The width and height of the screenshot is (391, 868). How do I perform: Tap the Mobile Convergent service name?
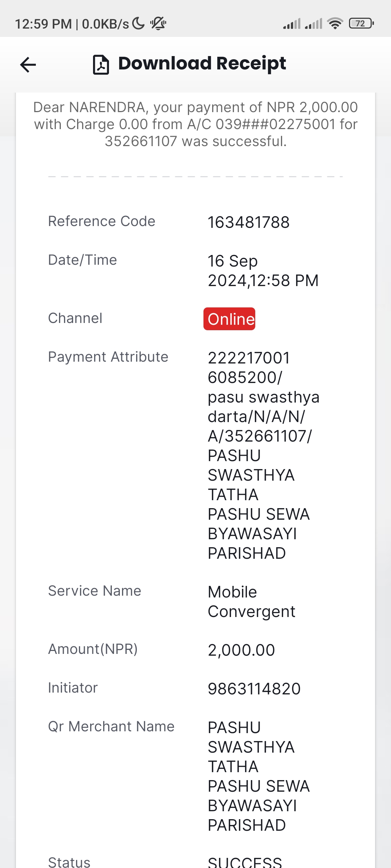252,602
